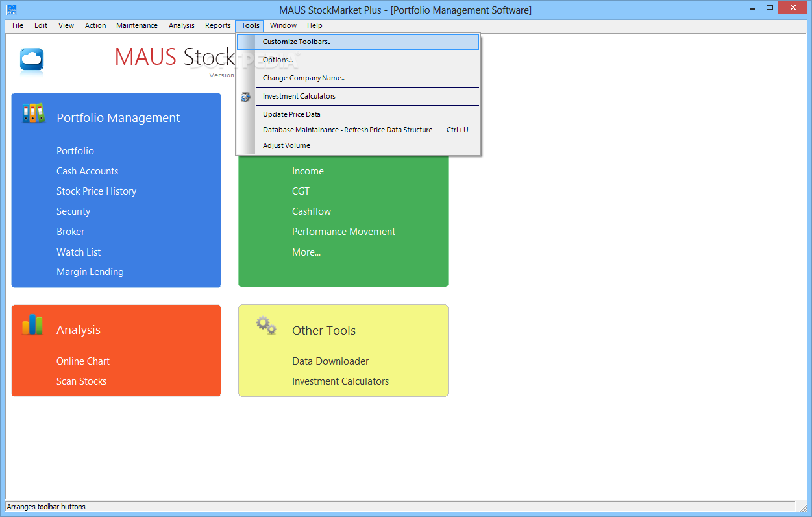812x517 pixels.
Task: Click the Analysis panel heading
Action: coord(79,330)
